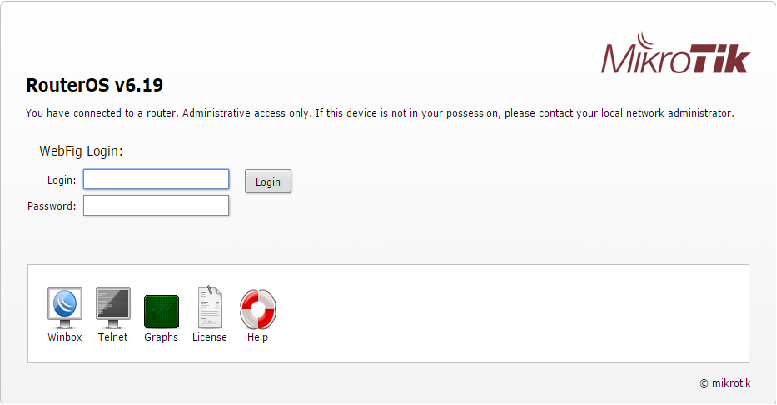Screen dimensions: 777x405
Task: View the License document icon
Action: click(209, 307)
